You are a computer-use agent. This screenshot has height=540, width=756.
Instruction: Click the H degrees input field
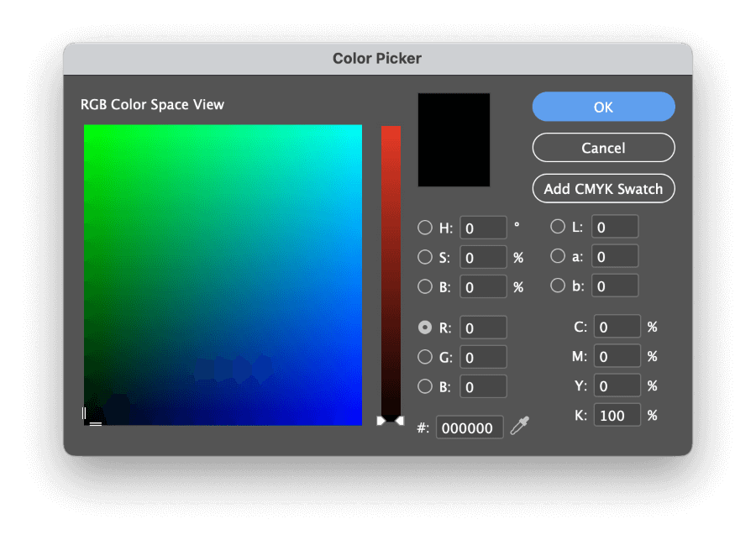point(483,228)
